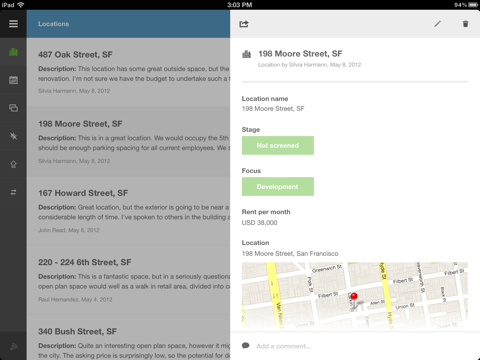Viewport: 480px width, 360px height.
Task: Click the swap arrows sidebar icon
Action: coord(13,192)
